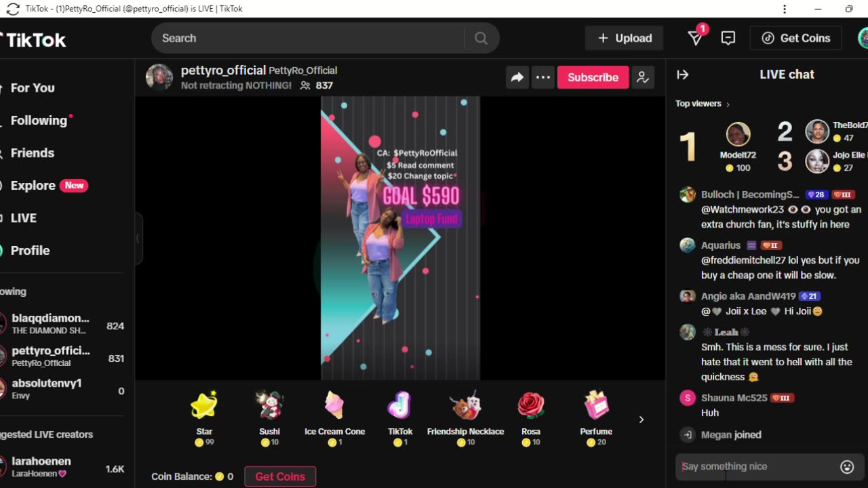Open absolutenvy1 account in sidebar
868x488 pixels.
tap(62, 389)
